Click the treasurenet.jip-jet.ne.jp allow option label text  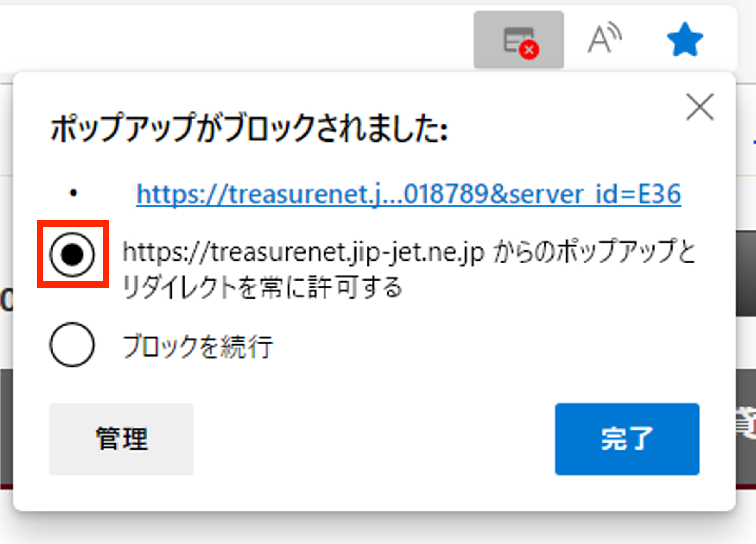click(x=409, y=270)
